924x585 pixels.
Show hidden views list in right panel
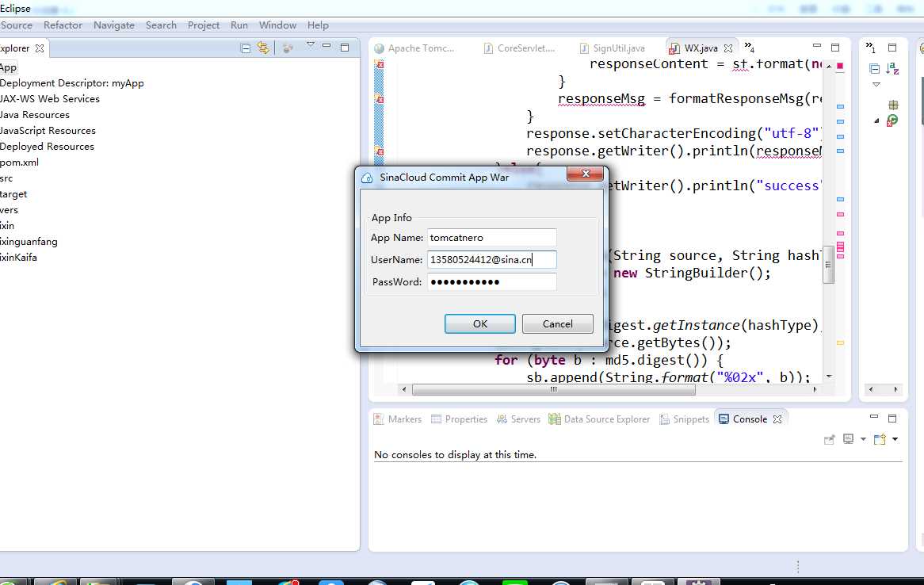pos(870,48)
